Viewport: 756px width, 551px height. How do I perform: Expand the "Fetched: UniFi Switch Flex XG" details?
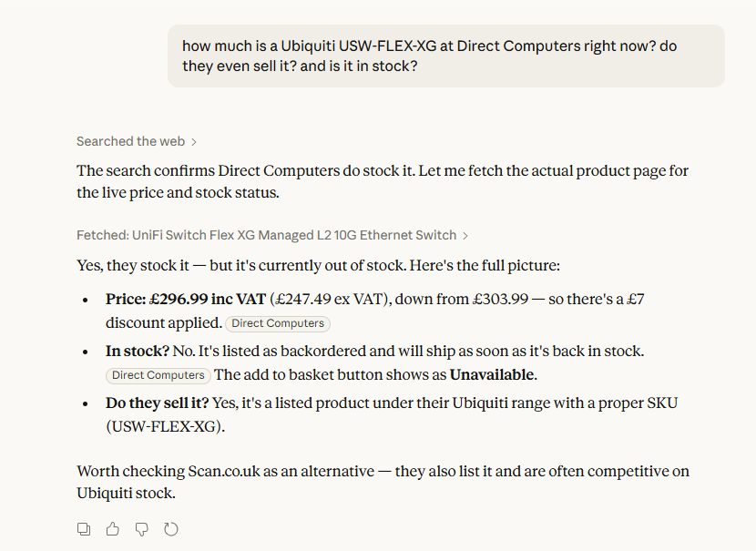(x=267, y=235)
